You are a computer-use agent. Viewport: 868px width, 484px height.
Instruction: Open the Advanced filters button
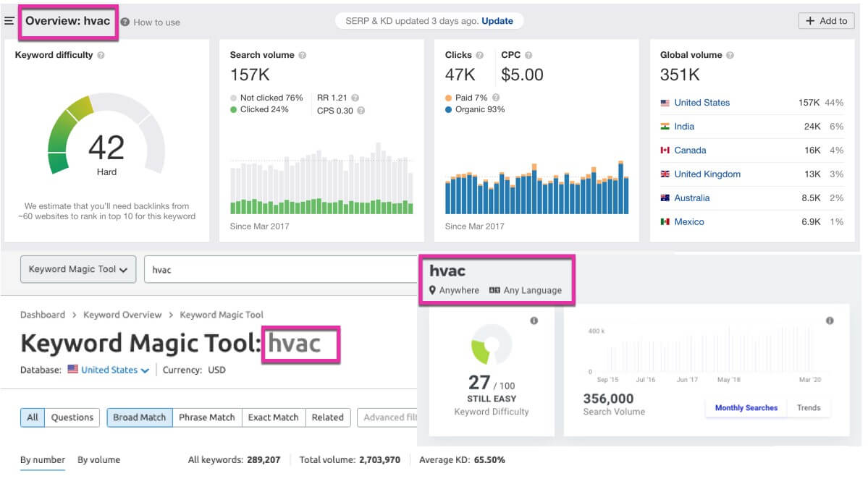387,417
